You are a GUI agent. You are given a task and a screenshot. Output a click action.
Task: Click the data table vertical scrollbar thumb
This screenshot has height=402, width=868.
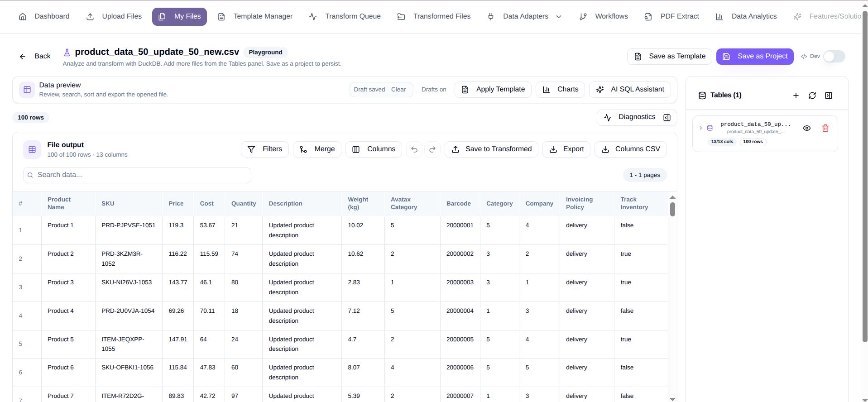tap(672, 210)
